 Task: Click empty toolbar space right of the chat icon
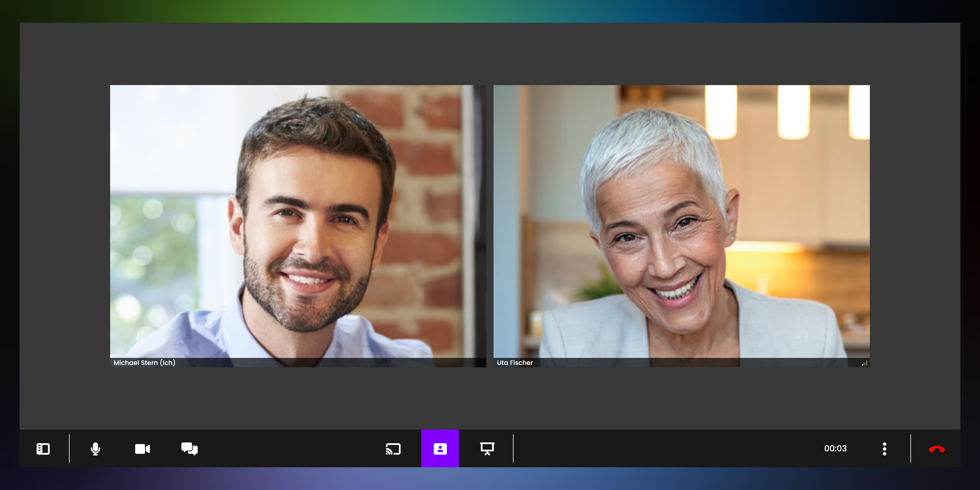pyautogui.click(x=289, y=449)
